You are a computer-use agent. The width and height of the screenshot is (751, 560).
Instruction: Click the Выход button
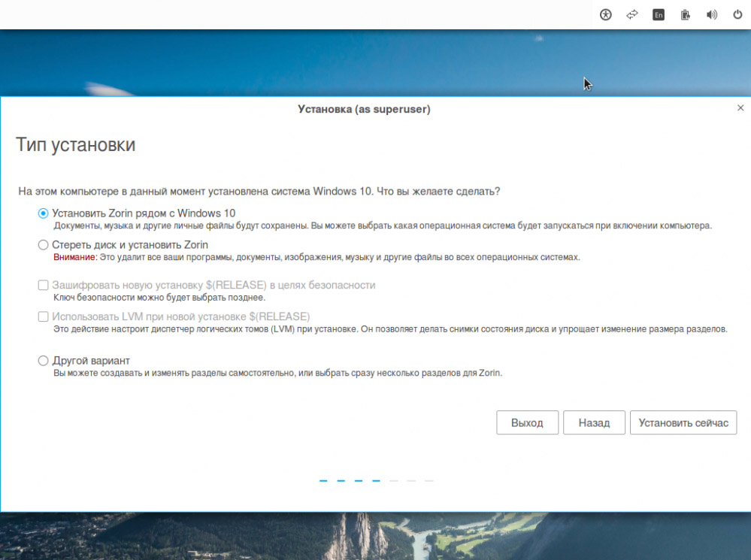click(527, 422)
